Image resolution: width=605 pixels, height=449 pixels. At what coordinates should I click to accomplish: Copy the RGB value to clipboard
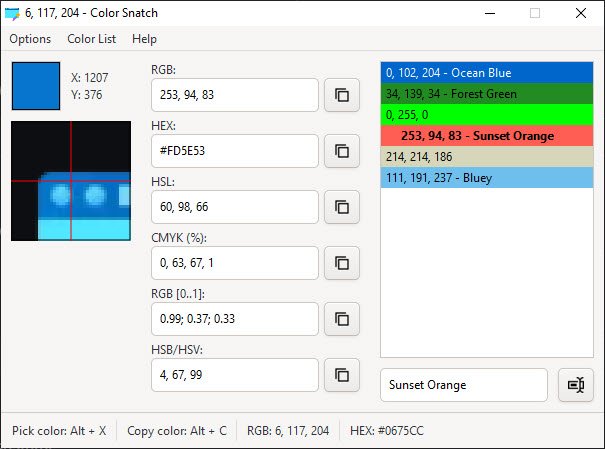point(342,95)
